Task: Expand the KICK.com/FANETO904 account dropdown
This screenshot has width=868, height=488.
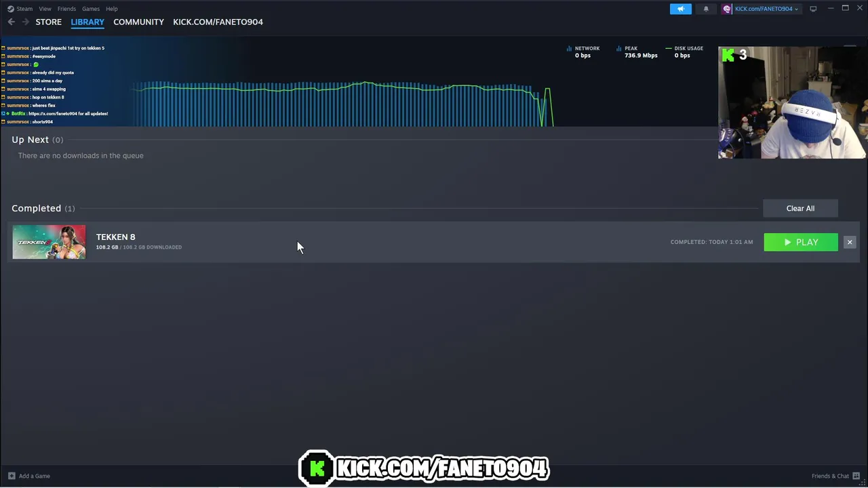Action: pos(766,9)
